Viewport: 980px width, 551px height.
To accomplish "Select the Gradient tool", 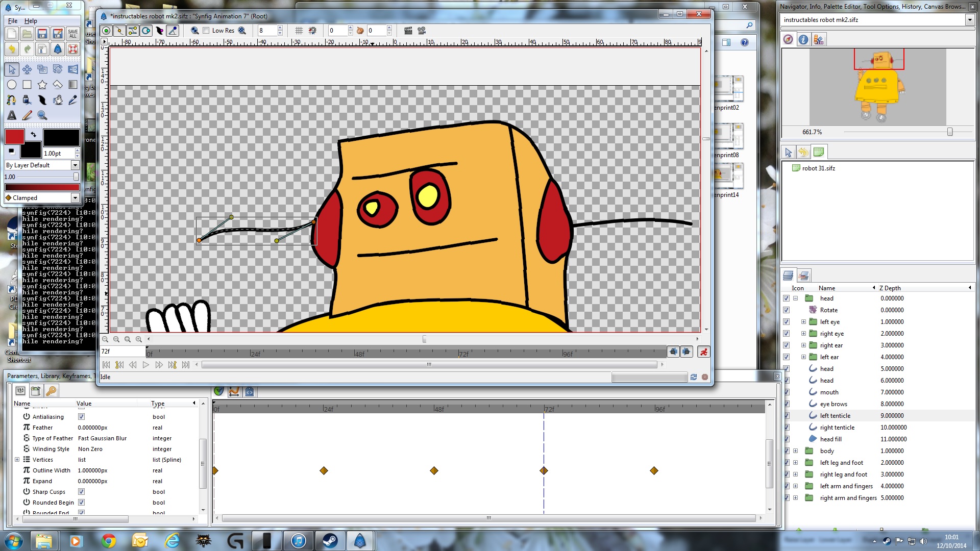I will tap(73, 85).
